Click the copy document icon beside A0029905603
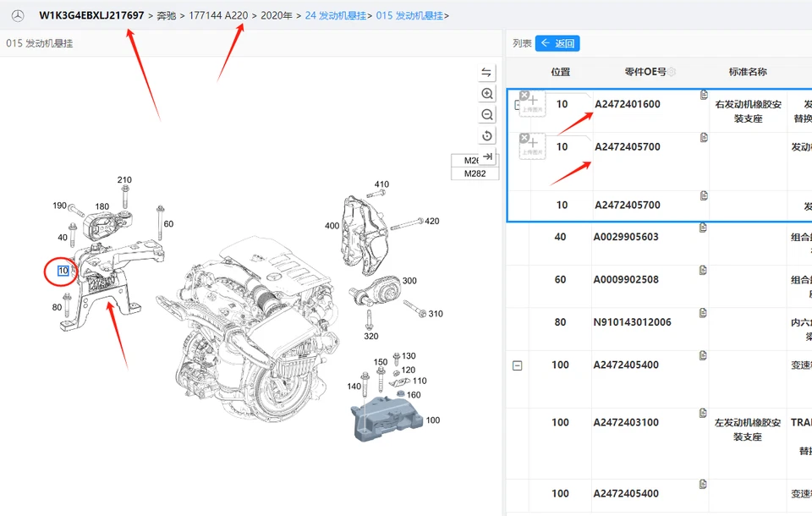 pyautogui.click(x=703, y=229)
